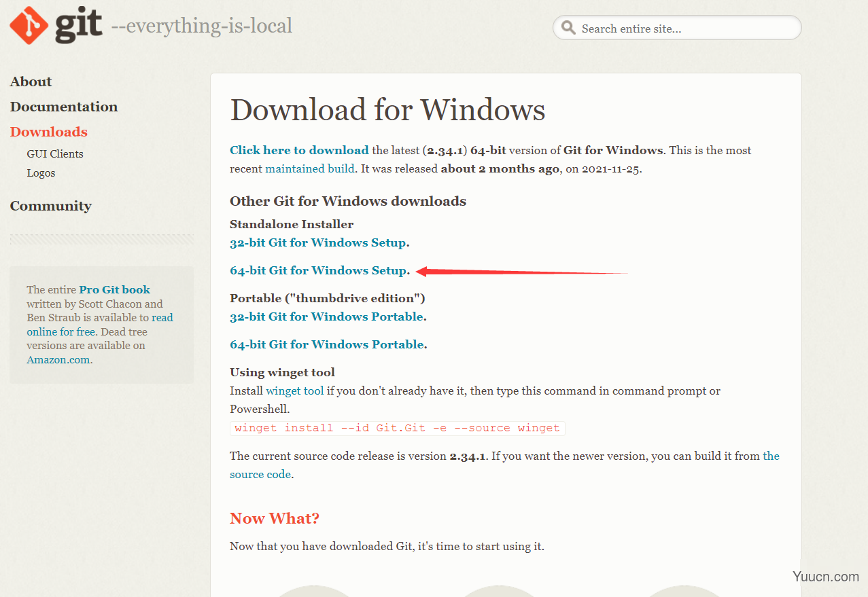This screenshot has height=597, width=868.
Task: Open the maintained build link
Action: click(310, 168)
